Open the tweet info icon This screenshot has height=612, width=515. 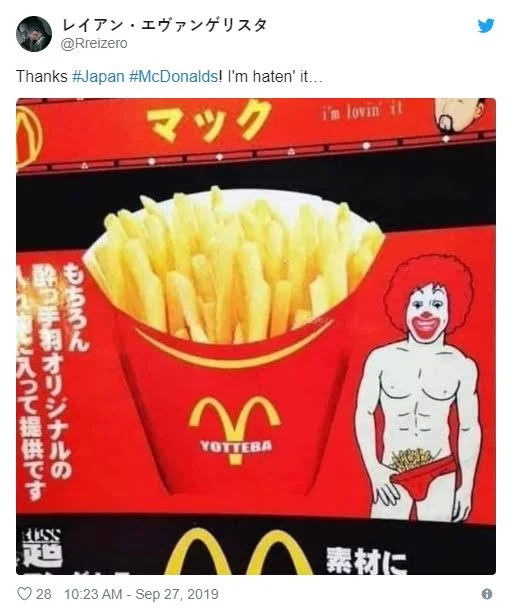pos(486,594)
